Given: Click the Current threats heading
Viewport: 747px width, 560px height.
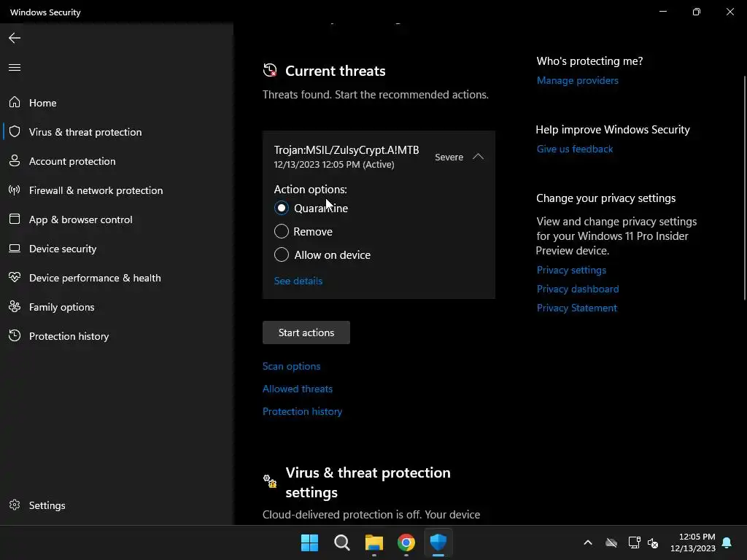Looking at the screenshot, I should pyautogui.click(x=336, y=71).
